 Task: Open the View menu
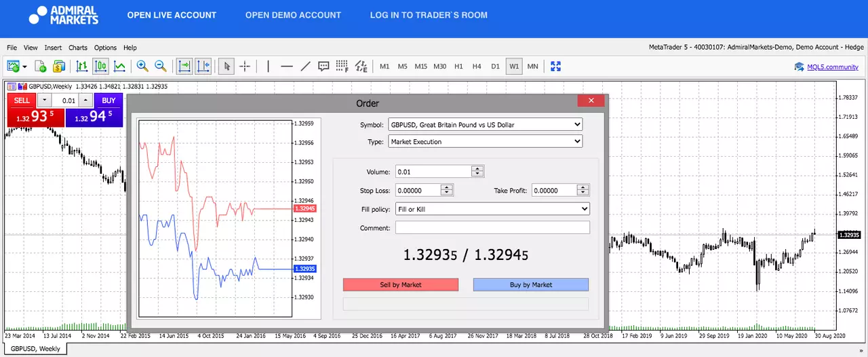tap(31, 48)
